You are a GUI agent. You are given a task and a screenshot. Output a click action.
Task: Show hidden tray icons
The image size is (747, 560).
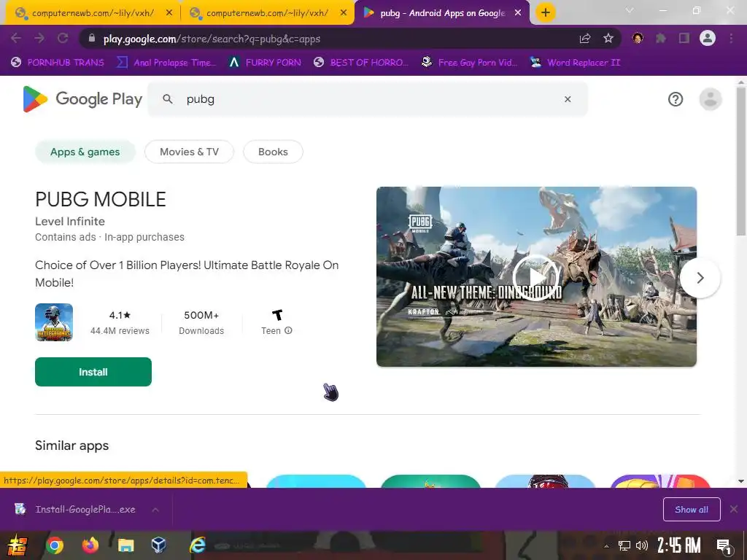click(x=606, y=545)
